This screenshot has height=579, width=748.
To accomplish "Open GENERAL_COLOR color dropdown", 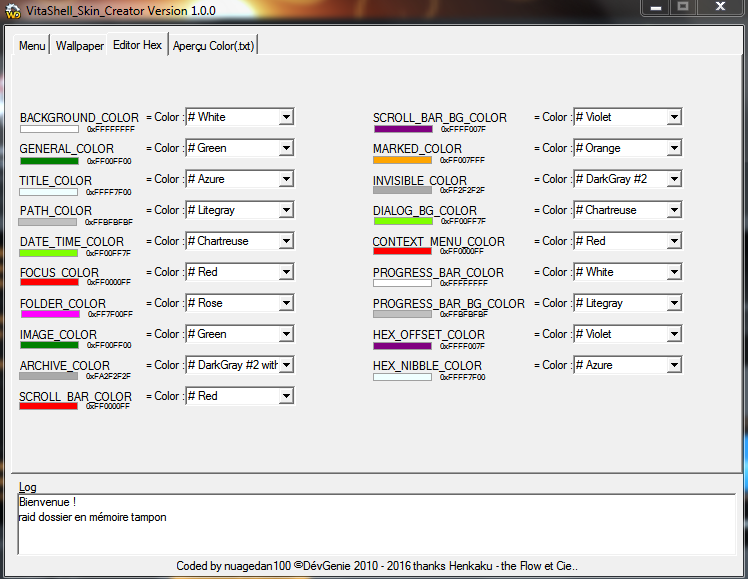I will tap(286, 148).
